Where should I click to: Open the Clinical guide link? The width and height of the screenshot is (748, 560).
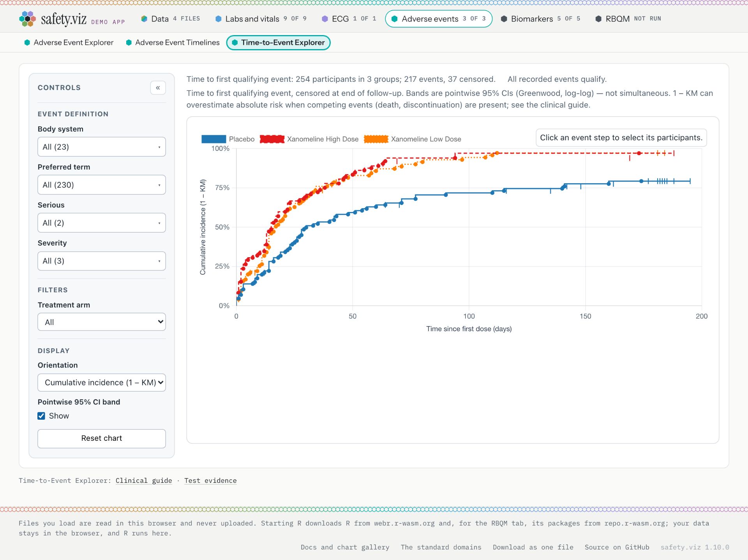tap(144, 481)
